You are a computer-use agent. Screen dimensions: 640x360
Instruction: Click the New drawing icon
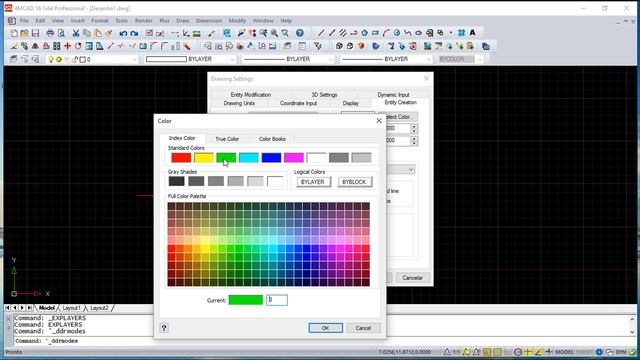click(14, 33)
